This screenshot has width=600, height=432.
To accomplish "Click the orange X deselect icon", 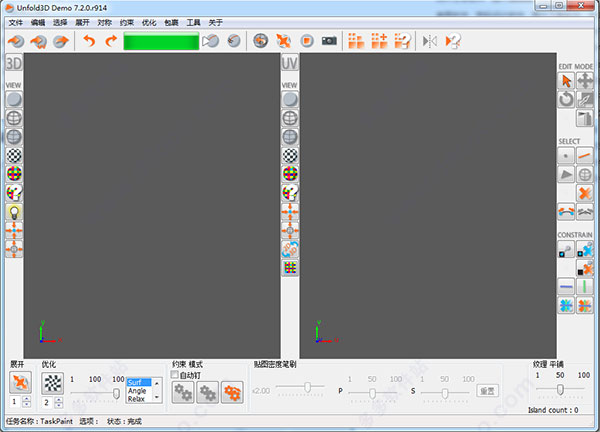I will 585,193.
